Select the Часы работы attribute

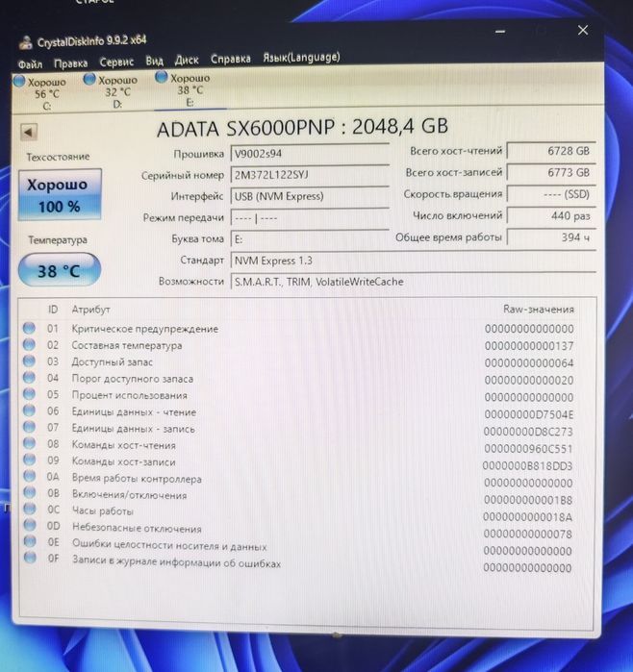pyautogui.click(x=103, y=511)
